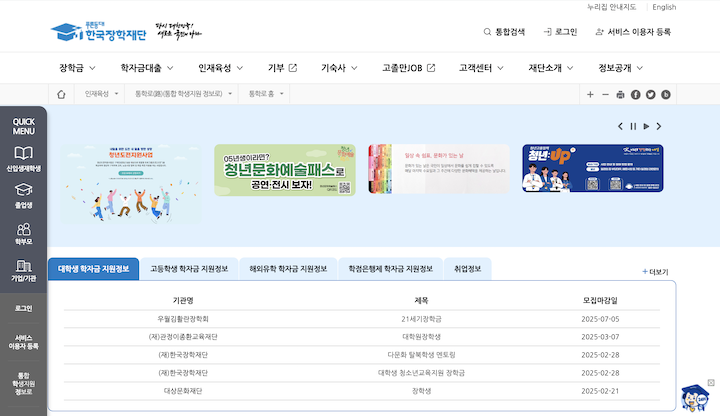
Task: Expand the 재단소개 menu
Action: pyautogui.click(x=551, y=68)
